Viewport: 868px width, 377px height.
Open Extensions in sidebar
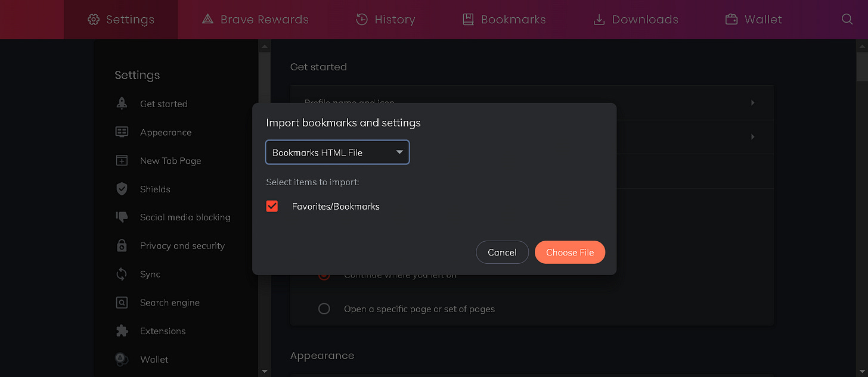pos(163,331)
